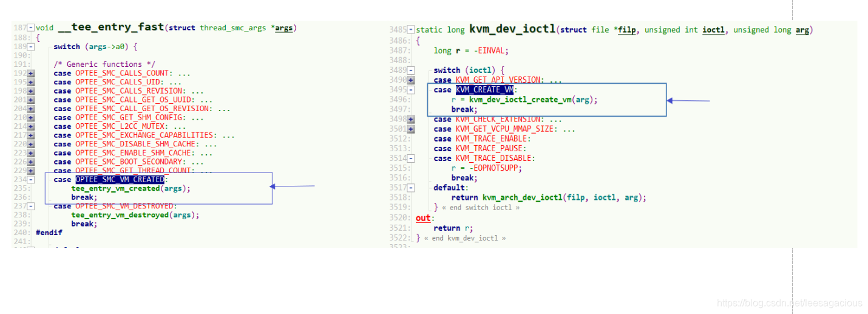Screen dimensions: 868x314
Task: Expand the KVM_CHECK_EXTENSION case
Action: [x=411, y=119]
